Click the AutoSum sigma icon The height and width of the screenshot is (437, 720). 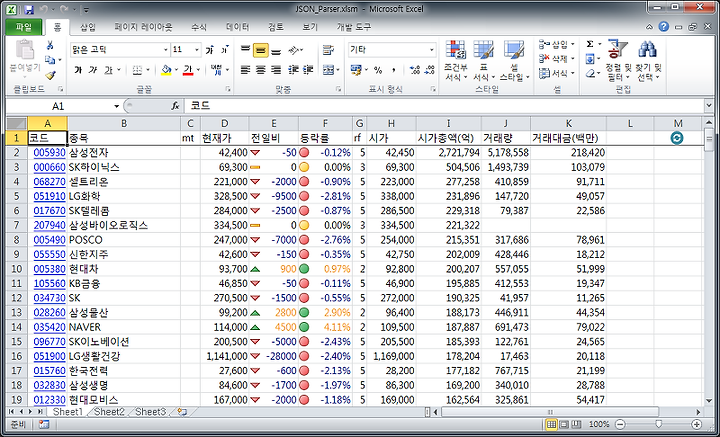(590, 45)
